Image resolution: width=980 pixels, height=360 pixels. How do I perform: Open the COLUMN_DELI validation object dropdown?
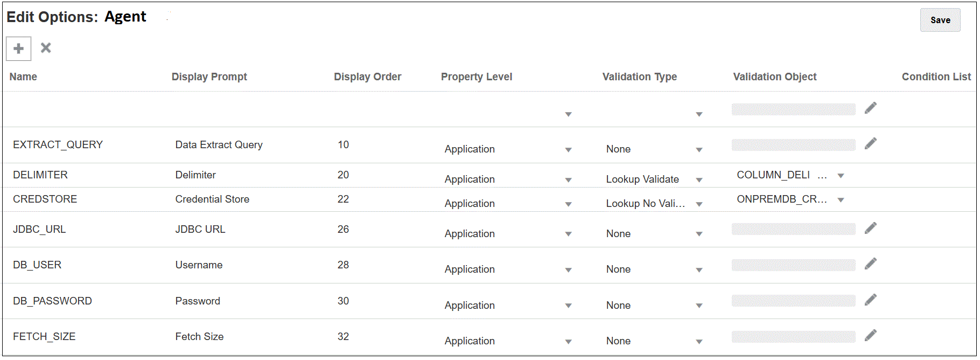pyautogui.click(x=841, y=176)
